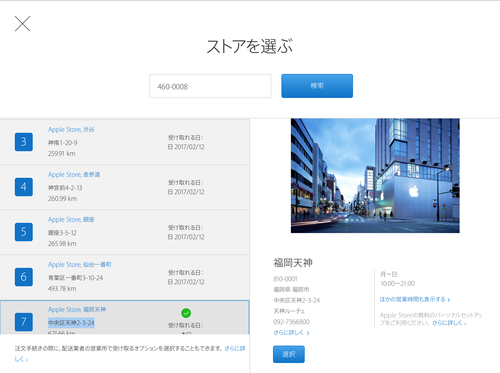Image resolution: width=500 pixels, height=373 pixels.
Task: Select store number 6 badge
Action: tap(24, 277)
